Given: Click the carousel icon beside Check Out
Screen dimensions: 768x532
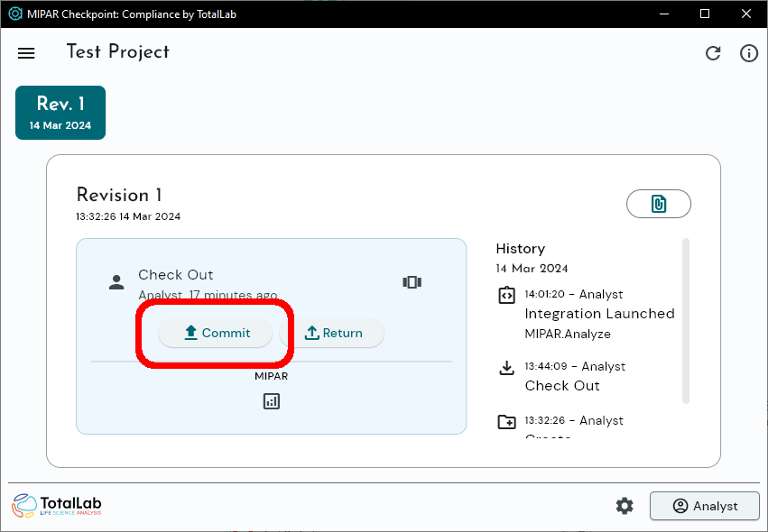Looking at the screenshot, I should 412,282.
